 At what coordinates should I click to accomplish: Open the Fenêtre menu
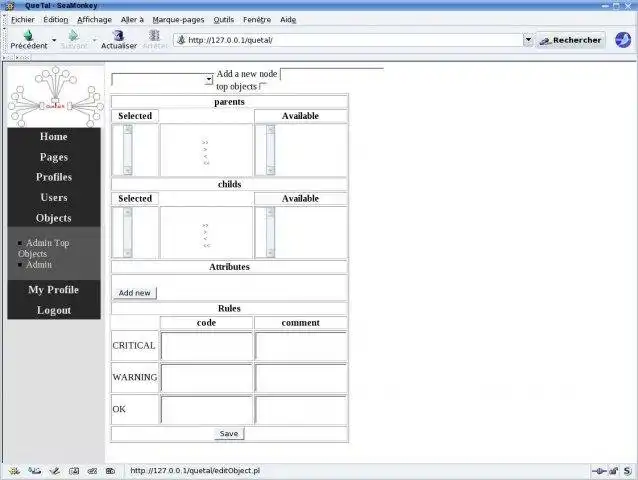click(257, 20)
